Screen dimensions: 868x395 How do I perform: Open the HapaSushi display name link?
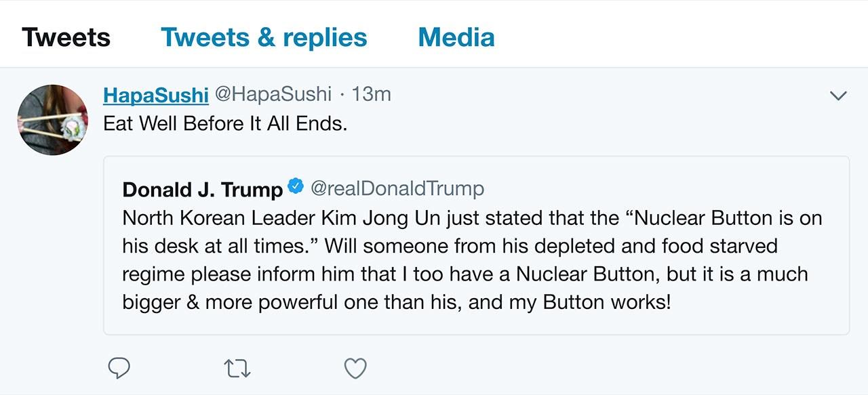click(155, 95)
